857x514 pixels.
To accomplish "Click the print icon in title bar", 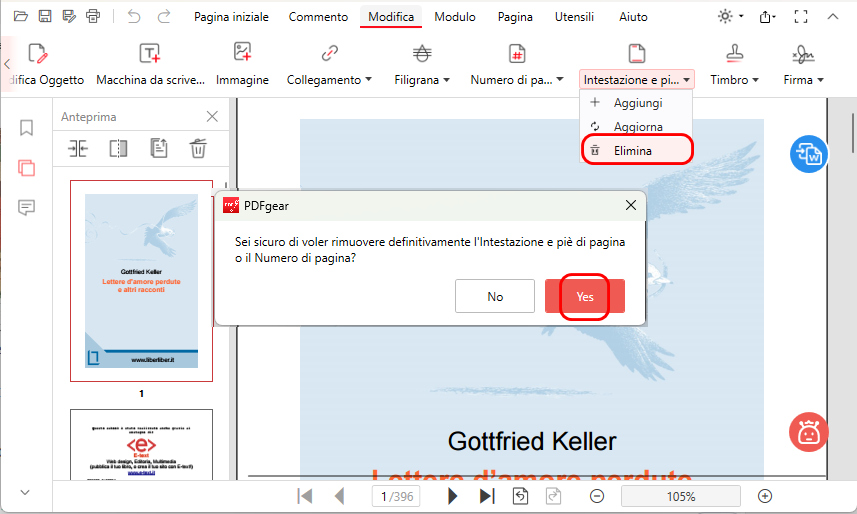I will pyautogui.click(x=93, y=17).
